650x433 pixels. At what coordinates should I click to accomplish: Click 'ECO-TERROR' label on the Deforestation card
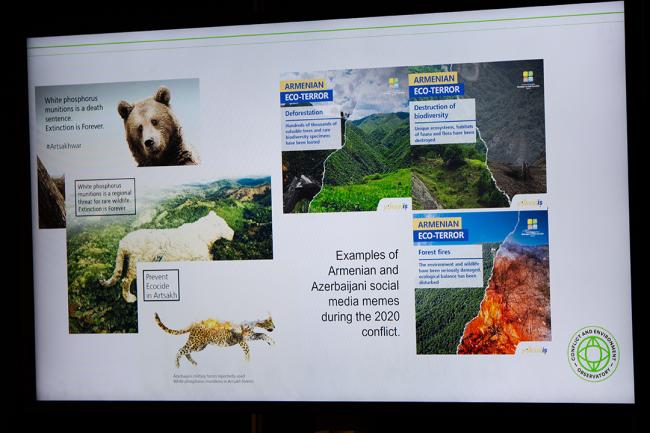click(x=306, y=97)
